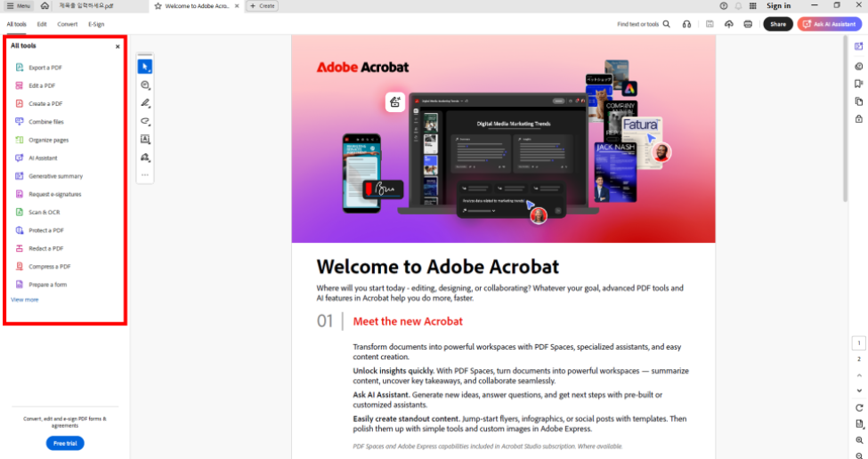Click the View more link
This screenshot has width=868, height=459.
click(x=25, y=300)
